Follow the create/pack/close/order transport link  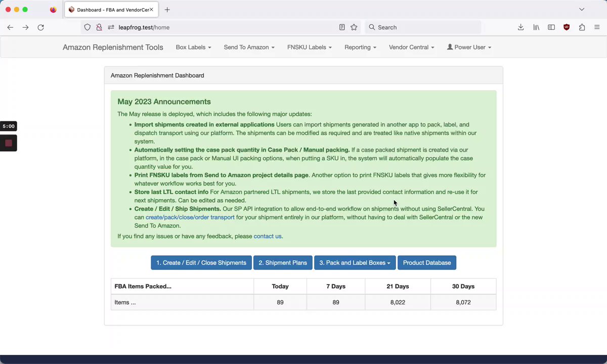click(x=190, y=217)
